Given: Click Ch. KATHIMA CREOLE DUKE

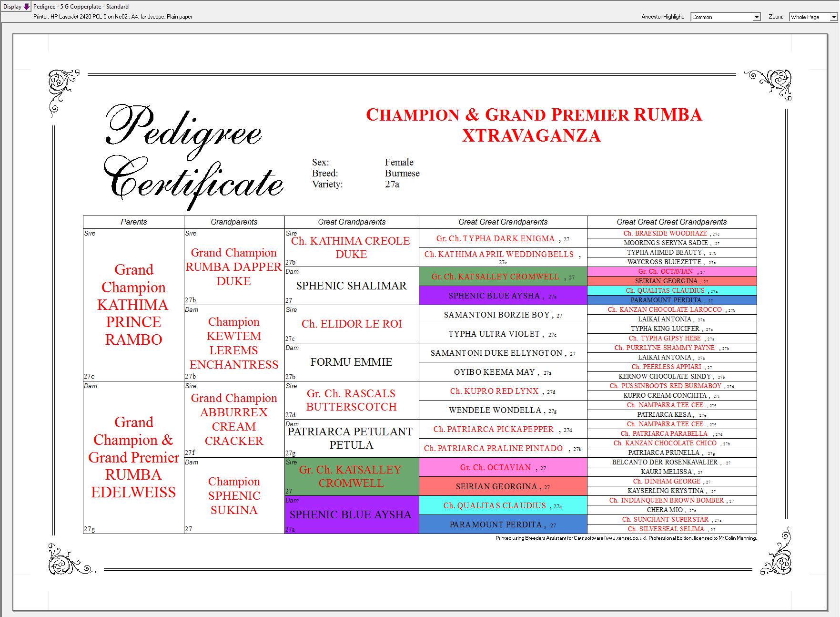Looking at the screenshot, I should click(x=352, y=247).
